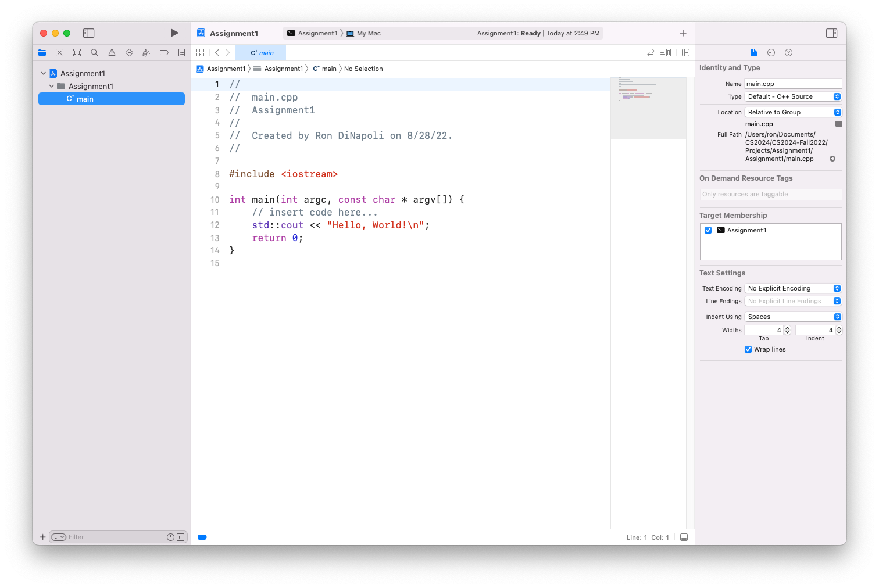The height and width of the screenshot is (588, 879).
Task: Click the Name field containing main.cpp
Action: (792, 84)
